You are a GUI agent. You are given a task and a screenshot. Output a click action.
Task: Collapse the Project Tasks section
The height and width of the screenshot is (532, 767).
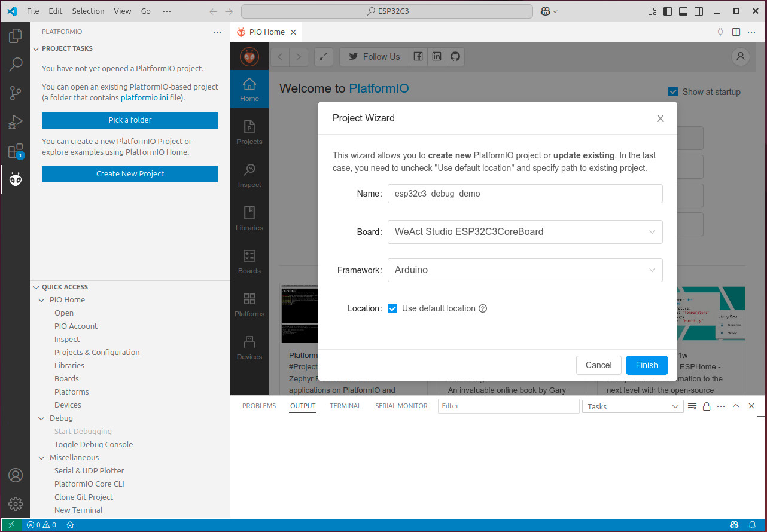click(36, 49)
